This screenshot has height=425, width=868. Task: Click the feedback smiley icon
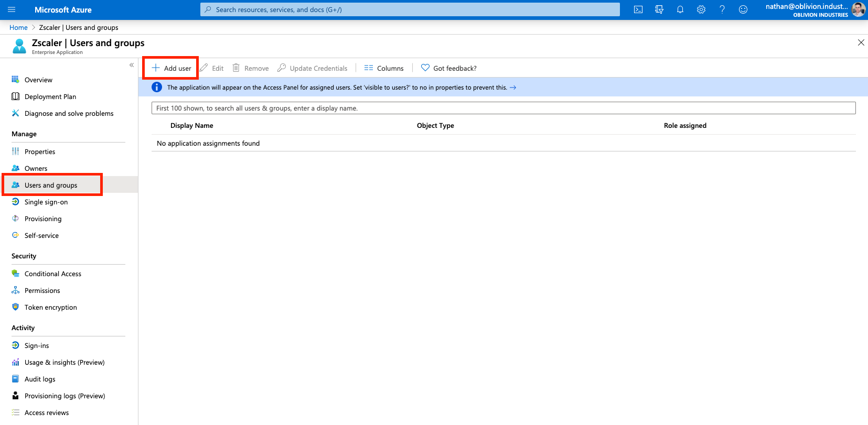[743, 9]
